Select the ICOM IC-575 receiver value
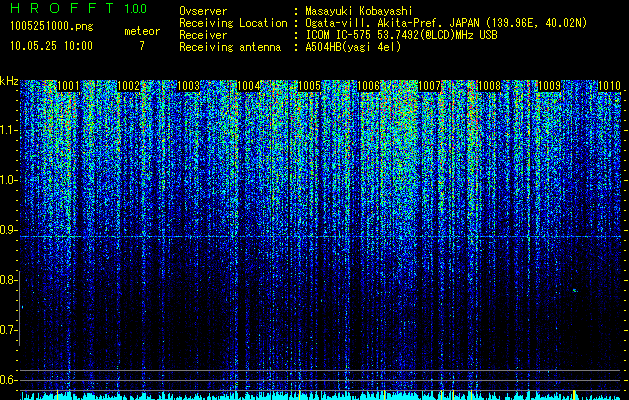 [x=401, y=35]
